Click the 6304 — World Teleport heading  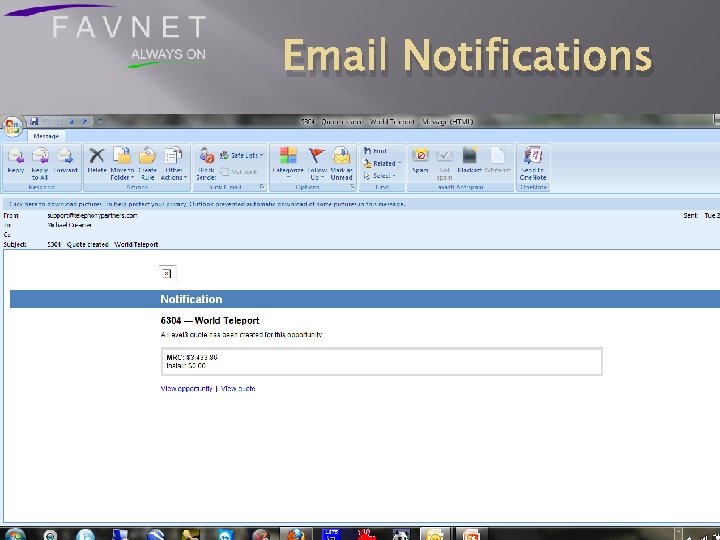tap(210, 321)
